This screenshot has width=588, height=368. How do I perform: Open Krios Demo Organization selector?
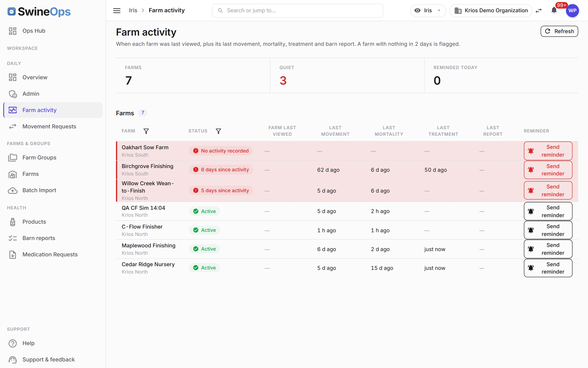point(491,10)
